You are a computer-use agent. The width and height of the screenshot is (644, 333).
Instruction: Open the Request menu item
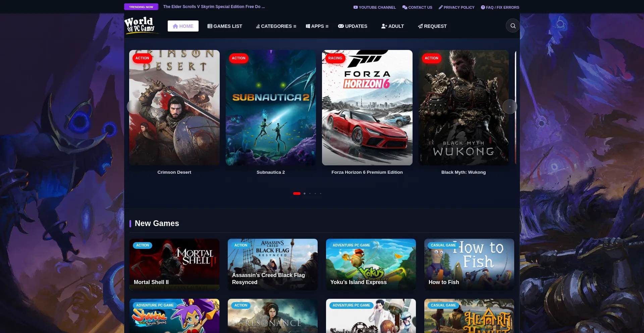pos(432,26)
